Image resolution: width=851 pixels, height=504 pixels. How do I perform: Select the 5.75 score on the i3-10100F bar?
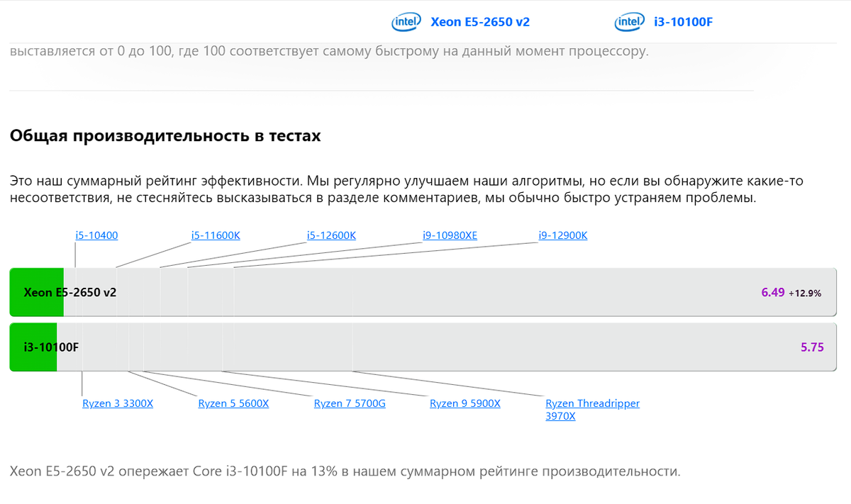coord(812,347)
